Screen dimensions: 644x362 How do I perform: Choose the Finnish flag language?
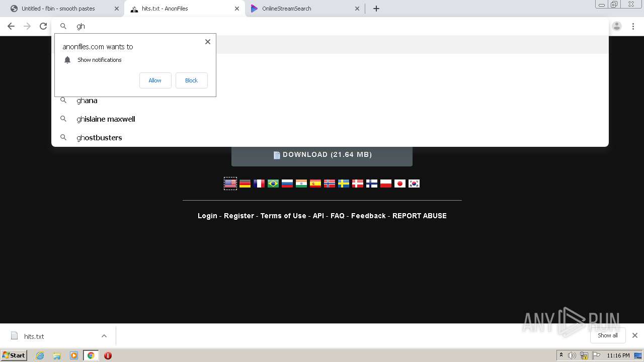pos(372,184)
